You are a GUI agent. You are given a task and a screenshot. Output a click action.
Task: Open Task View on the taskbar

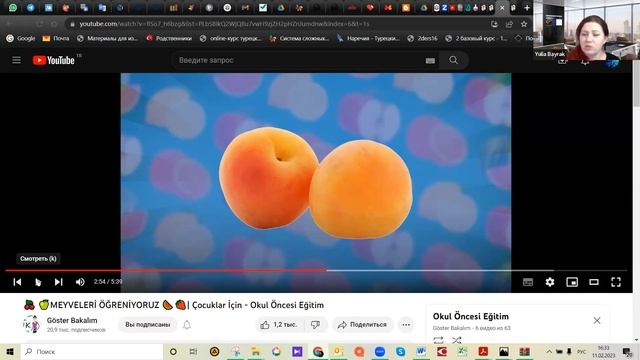click(x=193, y=351)
